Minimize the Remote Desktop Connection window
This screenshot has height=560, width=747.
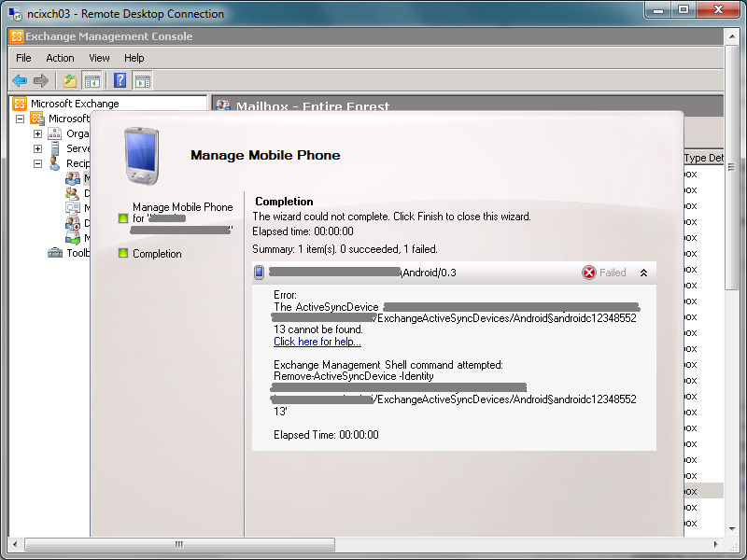[658, 9]
